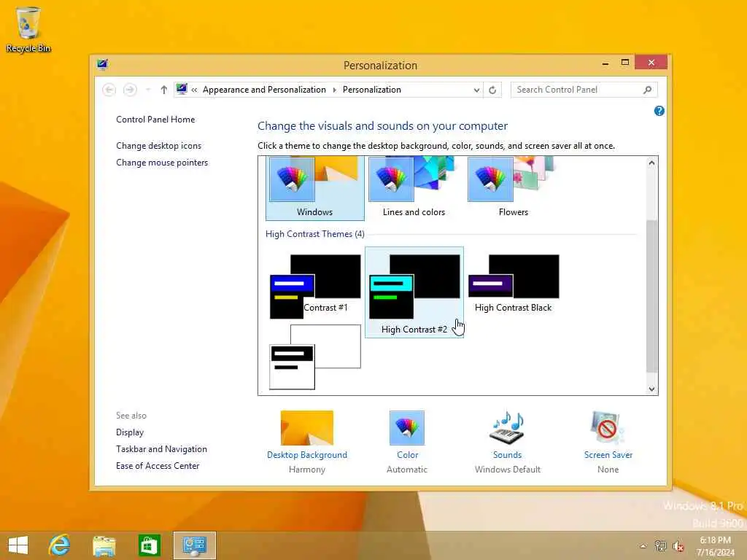Go up one level with the Up arrow
Viewport: 747px width, 560px height.
(x=164, y=90)
